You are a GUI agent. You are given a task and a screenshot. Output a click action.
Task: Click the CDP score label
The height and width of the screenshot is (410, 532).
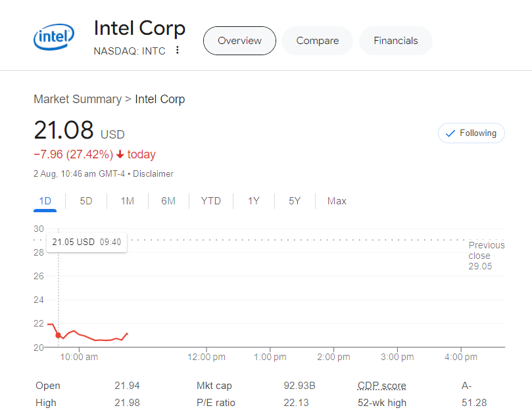pos(381,386)
